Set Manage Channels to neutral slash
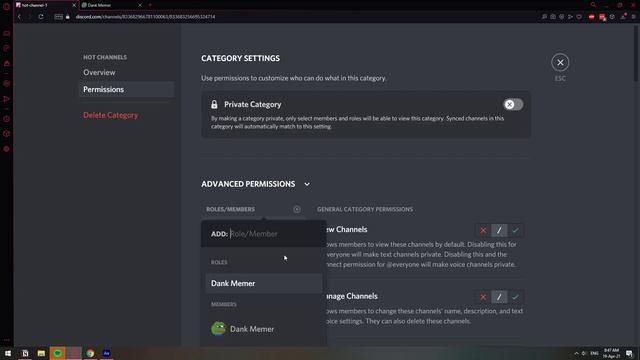 click(499, 297)
